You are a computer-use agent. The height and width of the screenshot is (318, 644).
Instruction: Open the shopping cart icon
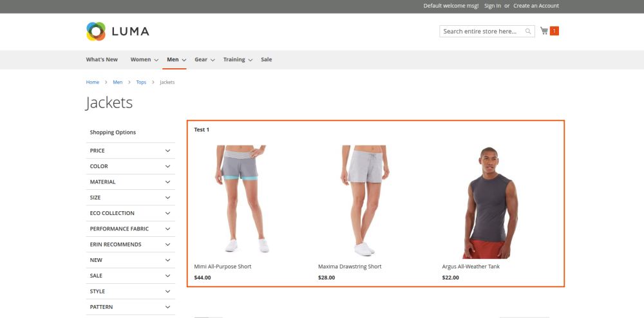pyautogui.click(x=544, y=31)
